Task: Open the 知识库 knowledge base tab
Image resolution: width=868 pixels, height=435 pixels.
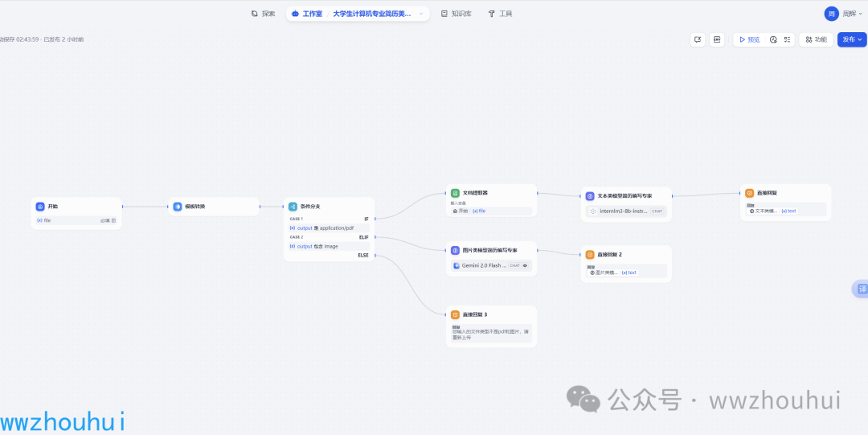Action: click(x=456, y=14)
